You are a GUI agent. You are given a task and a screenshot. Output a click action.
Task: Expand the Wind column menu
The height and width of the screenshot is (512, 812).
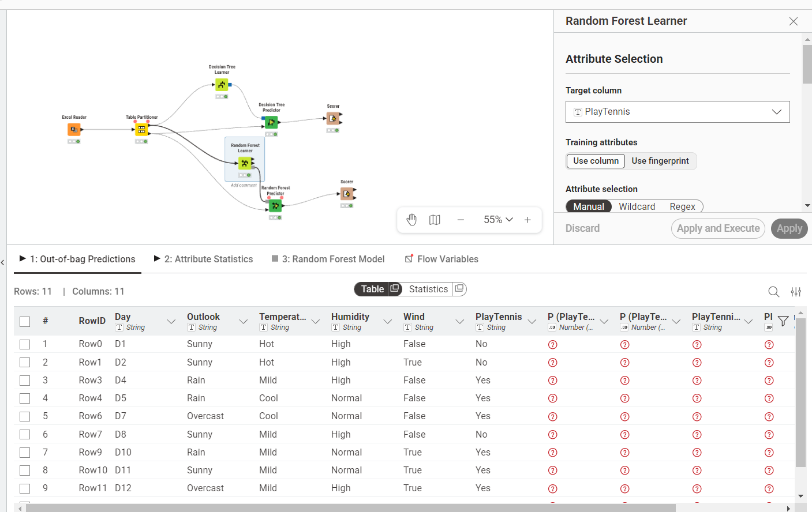coord(460,322)
